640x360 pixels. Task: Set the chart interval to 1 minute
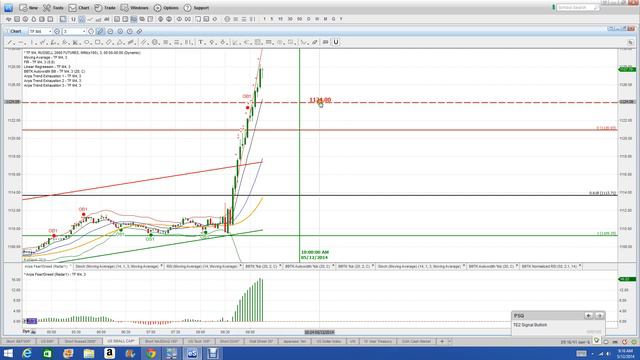(264, 19)
